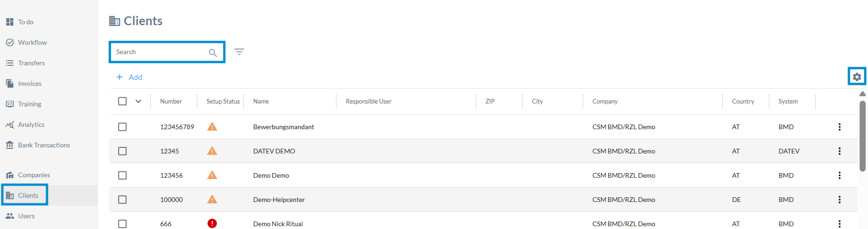This screenshot has height=229, width=868.
Task: Sort by Company column header
Action: 605,101
